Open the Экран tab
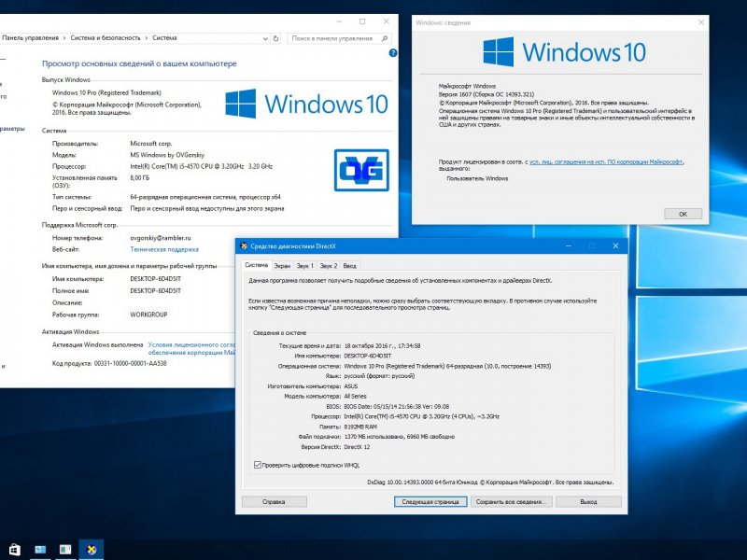 282,266
